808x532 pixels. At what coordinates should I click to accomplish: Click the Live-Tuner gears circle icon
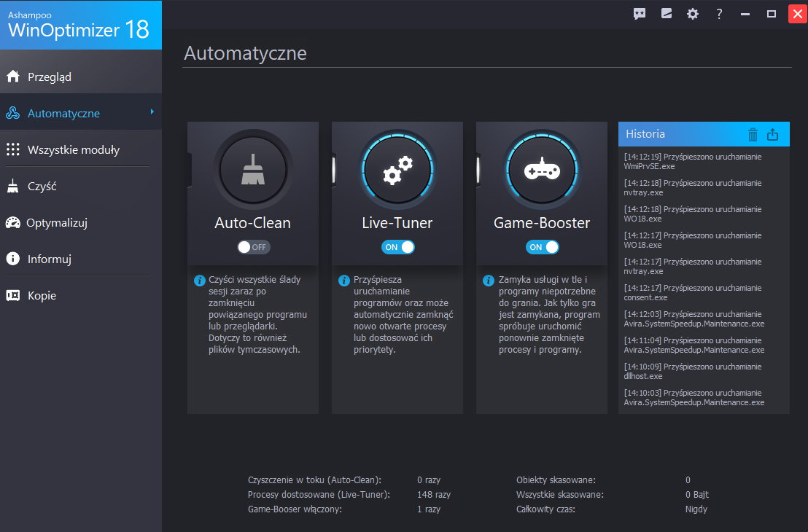click(397, 170)
